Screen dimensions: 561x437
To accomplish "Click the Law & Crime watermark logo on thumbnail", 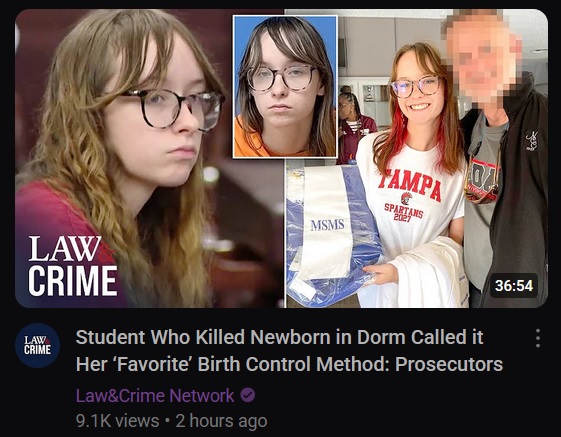I will (73, 266).
